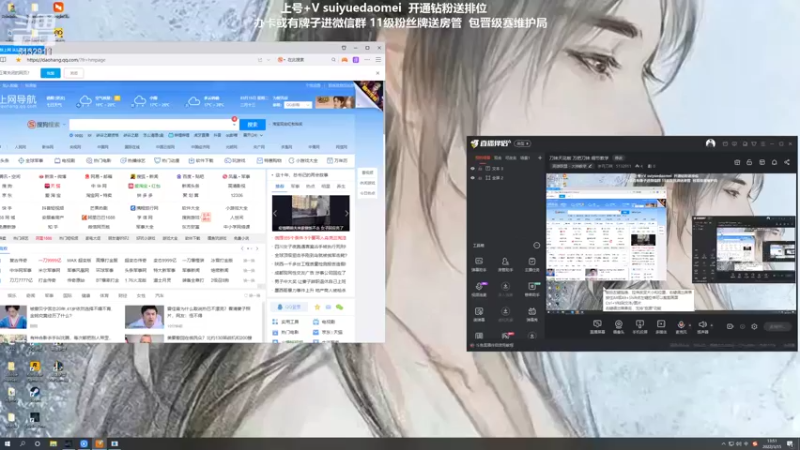The image size is (800, 450).
Task: Click the share icon in streaming app
Action: (x=787, y=162)
